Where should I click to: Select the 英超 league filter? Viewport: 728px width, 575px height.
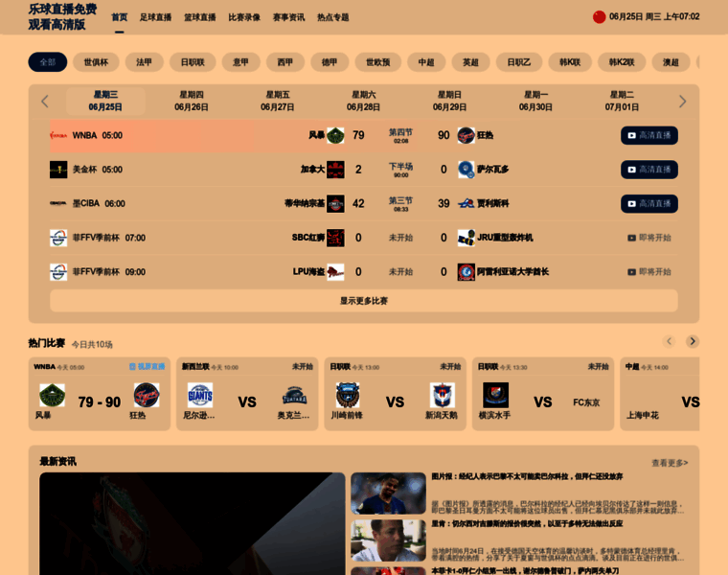(470, 62)
